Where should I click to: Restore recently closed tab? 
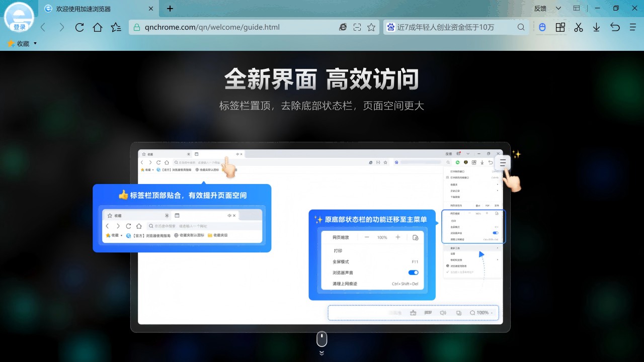615,27
